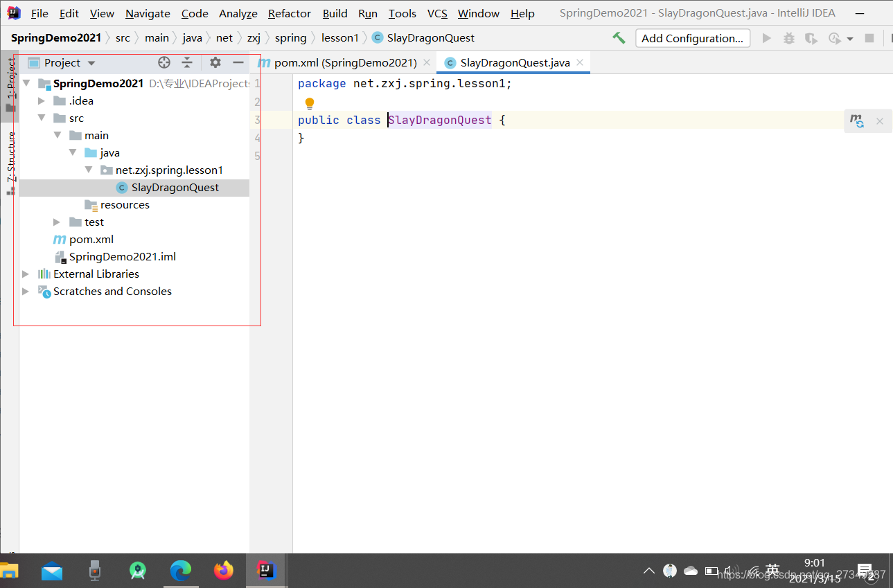893x588 pixels.
Task: Toggle the 1: Project tool window
Action: 10,84
